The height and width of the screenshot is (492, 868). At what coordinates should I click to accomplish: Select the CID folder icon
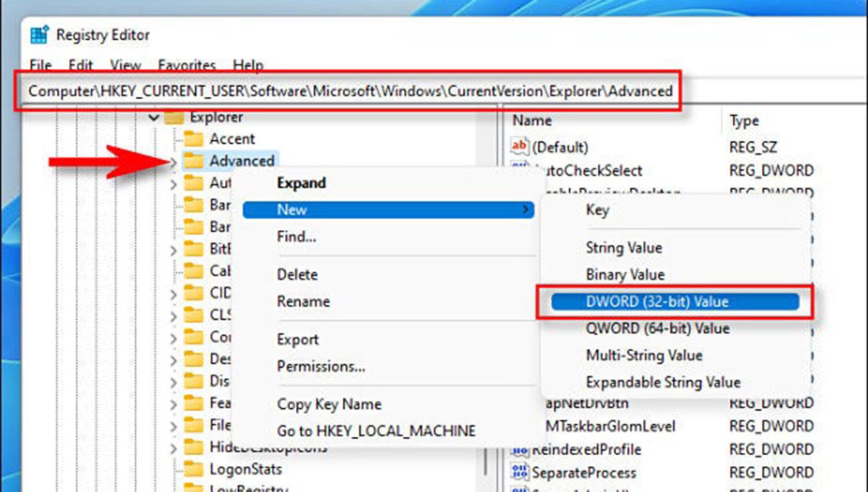tap(194, 293)
